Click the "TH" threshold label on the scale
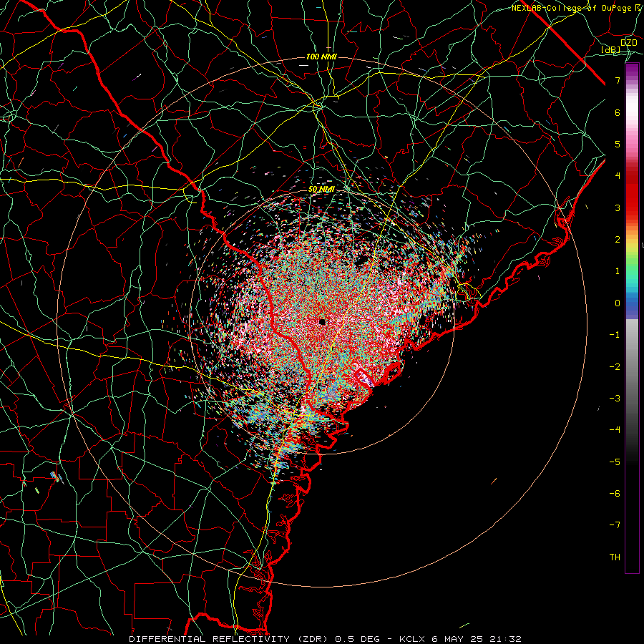 point(615,557)
